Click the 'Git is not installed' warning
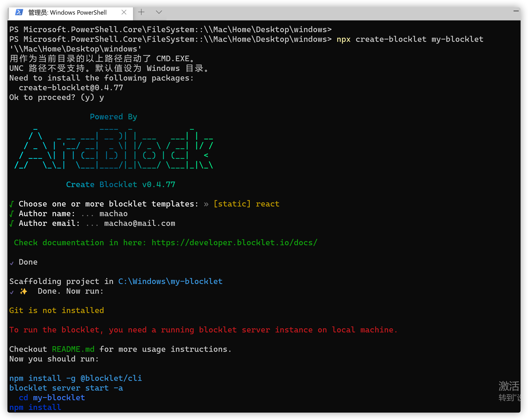Image resolution: width=528 pixels, height=420 pixels. pos(56,310)
